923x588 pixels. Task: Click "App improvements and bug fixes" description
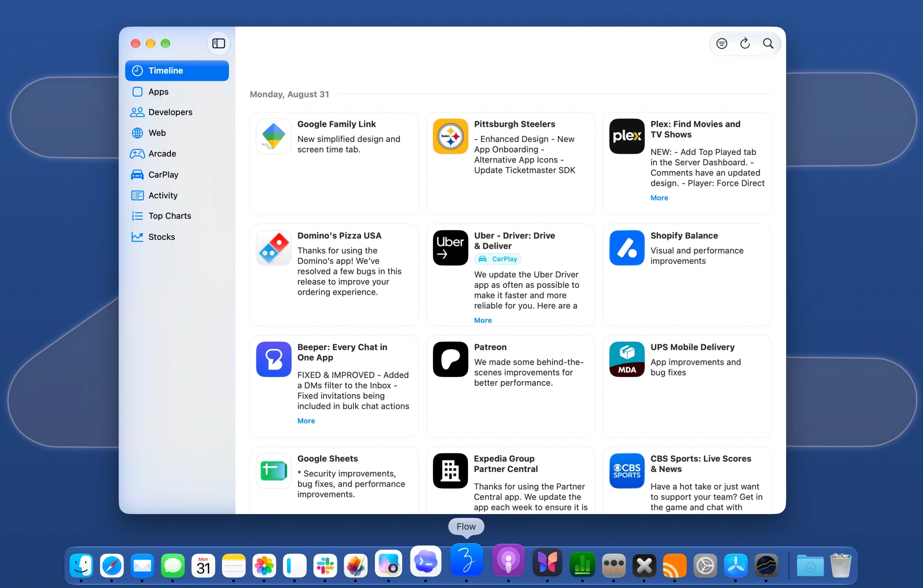point(696,367)
